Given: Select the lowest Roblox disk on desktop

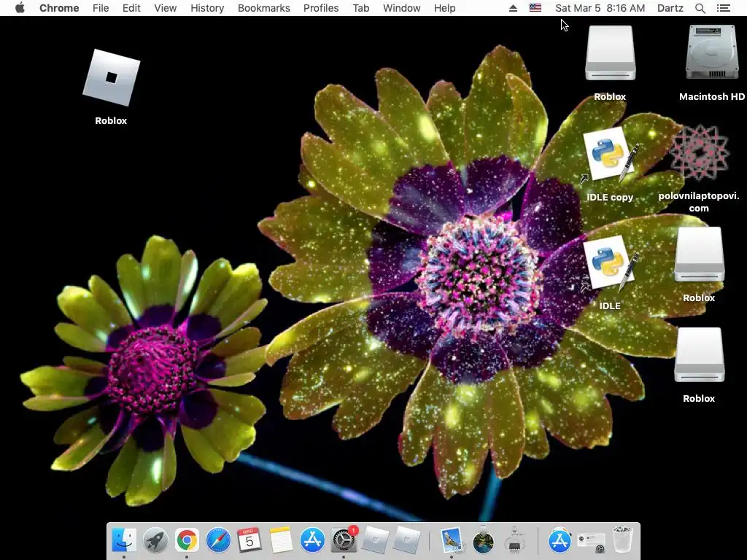Looking at the screenshot, I should 699,355.
